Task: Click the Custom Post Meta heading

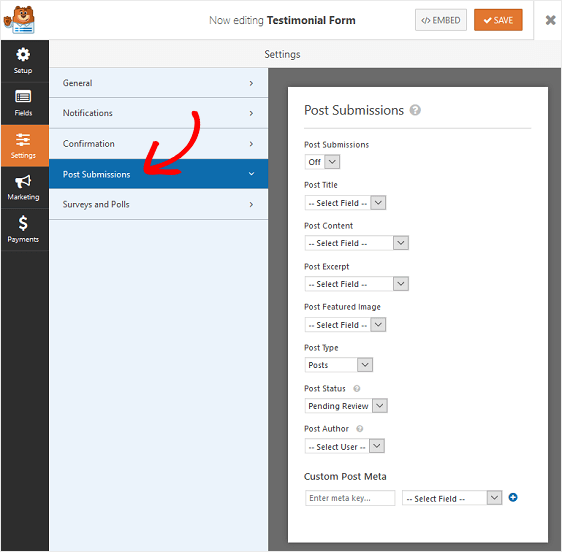Action: pos(345,476)
